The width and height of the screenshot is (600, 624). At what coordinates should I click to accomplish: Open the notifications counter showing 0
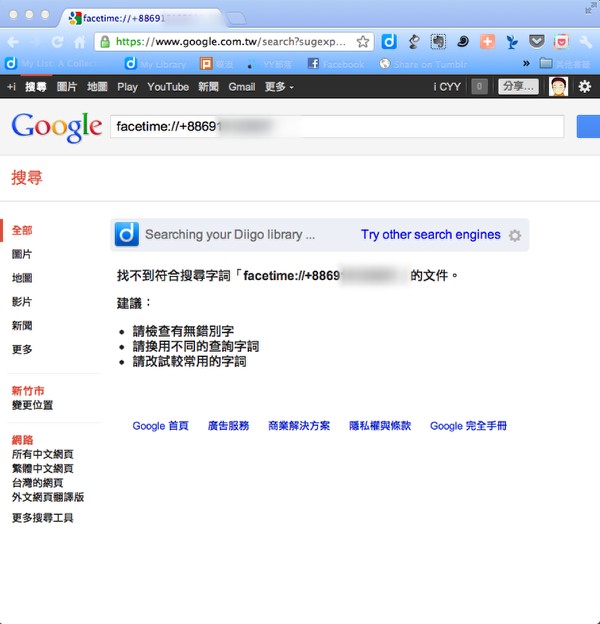(x=479, y=86)
